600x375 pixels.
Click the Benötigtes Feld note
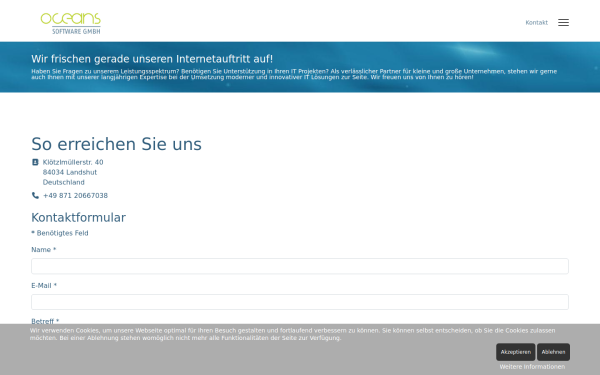(60, 233)
